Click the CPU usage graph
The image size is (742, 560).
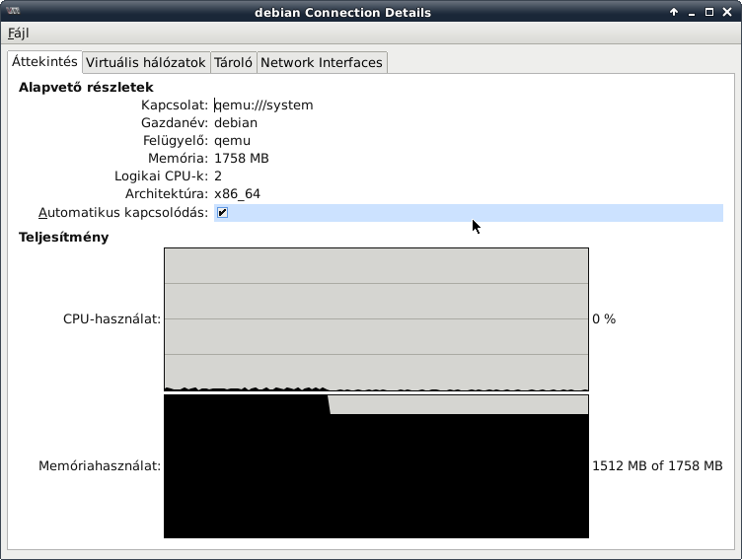click(376, 318)
